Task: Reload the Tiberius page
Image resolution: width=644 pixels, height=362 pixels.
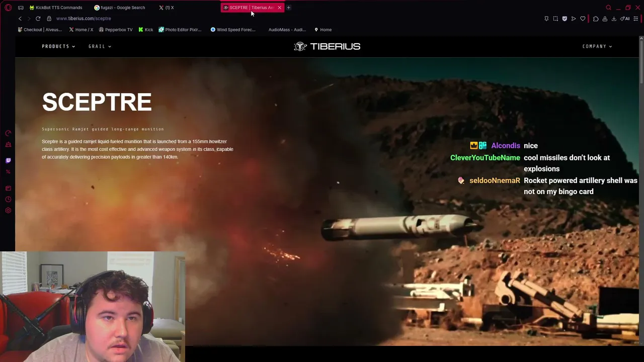Action: (38, 19)
